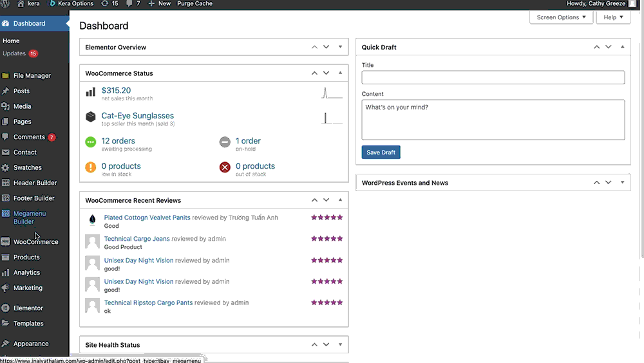Click the New content plus button
The image size is (644, 363).
click(159, 4)
